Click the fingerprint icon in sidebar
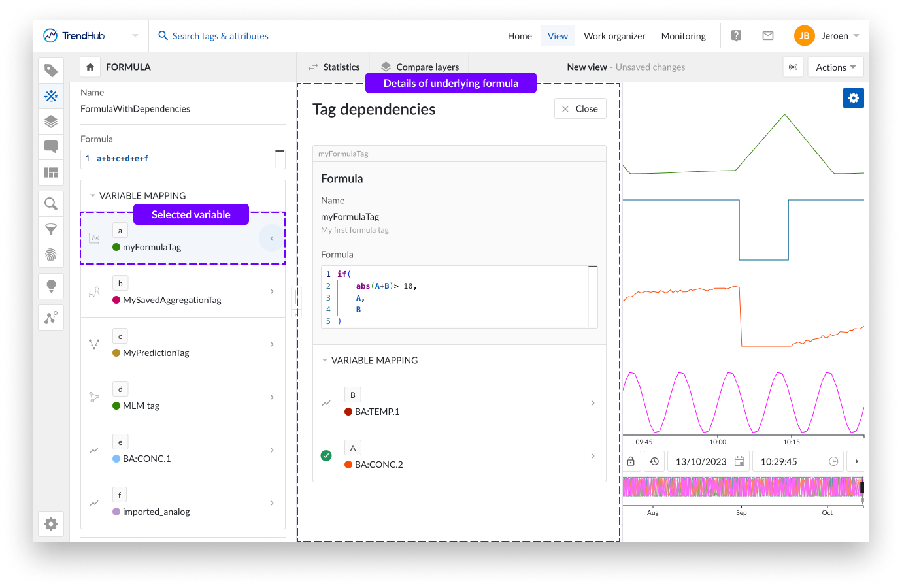This screenshot has height=588, width=902. point(51,255)
